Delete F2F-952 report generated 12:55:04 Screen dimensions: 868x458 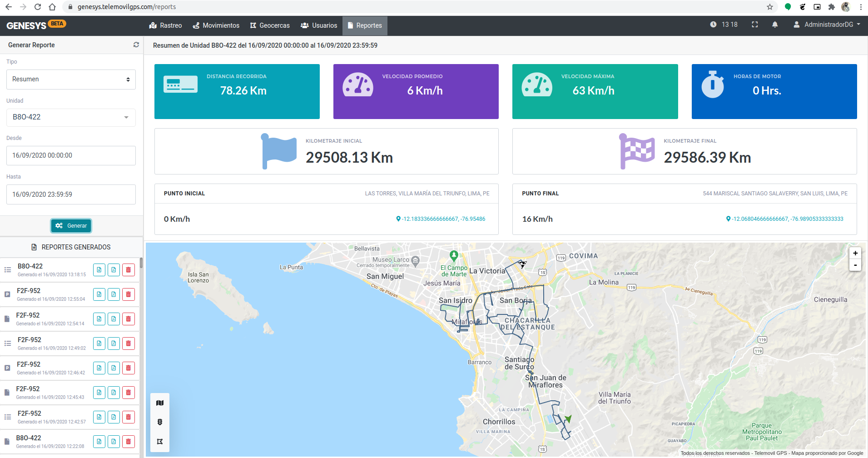pyautogui.click(x=129, y=294)
